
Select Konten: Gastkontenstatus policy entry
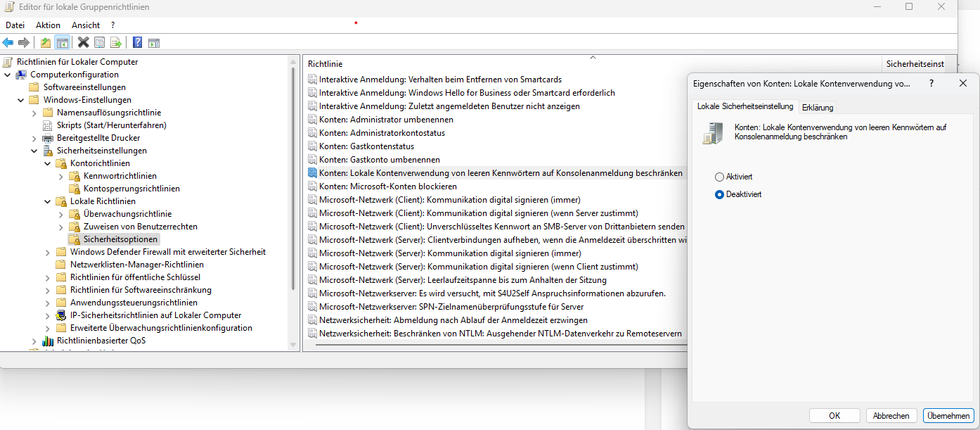[366, 146]
